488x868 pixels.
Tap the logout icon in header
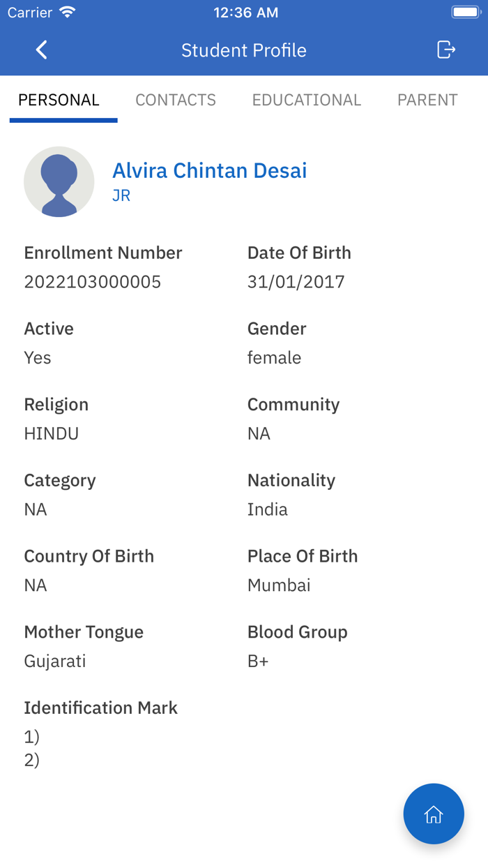click(x=445, y=50)
